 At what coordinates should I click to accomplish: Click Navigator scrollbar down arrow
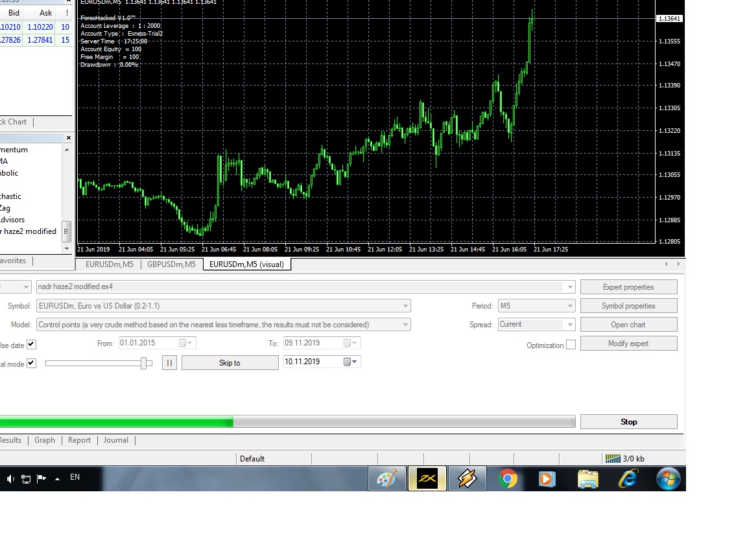(x=67, y=249)
